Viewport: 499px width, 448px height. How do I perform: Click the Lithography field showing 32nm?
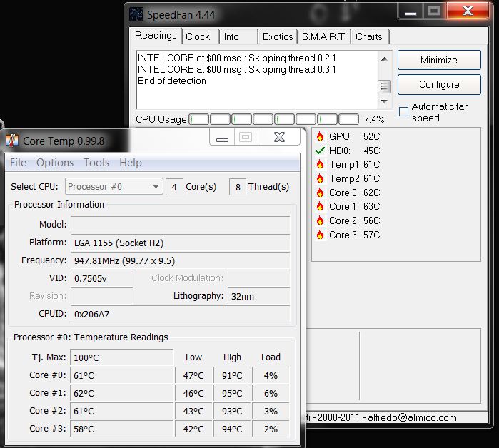click(x=258, y=296)
